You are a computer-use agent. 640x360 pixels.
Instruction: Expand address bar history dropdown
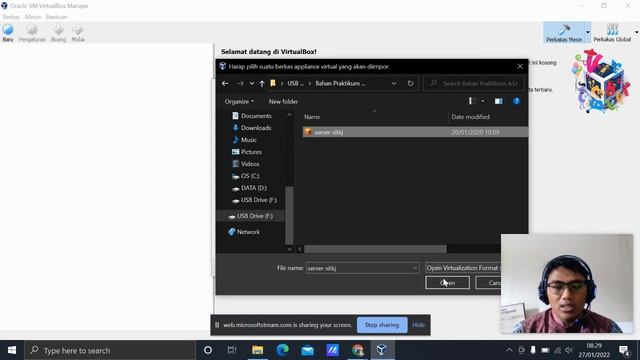(394, 83)
